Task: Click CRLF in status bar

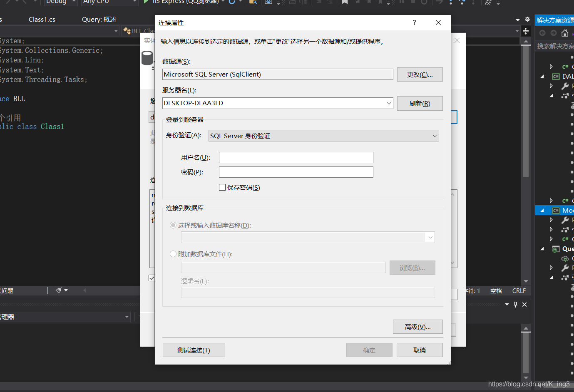Action: tap(519, 290)
